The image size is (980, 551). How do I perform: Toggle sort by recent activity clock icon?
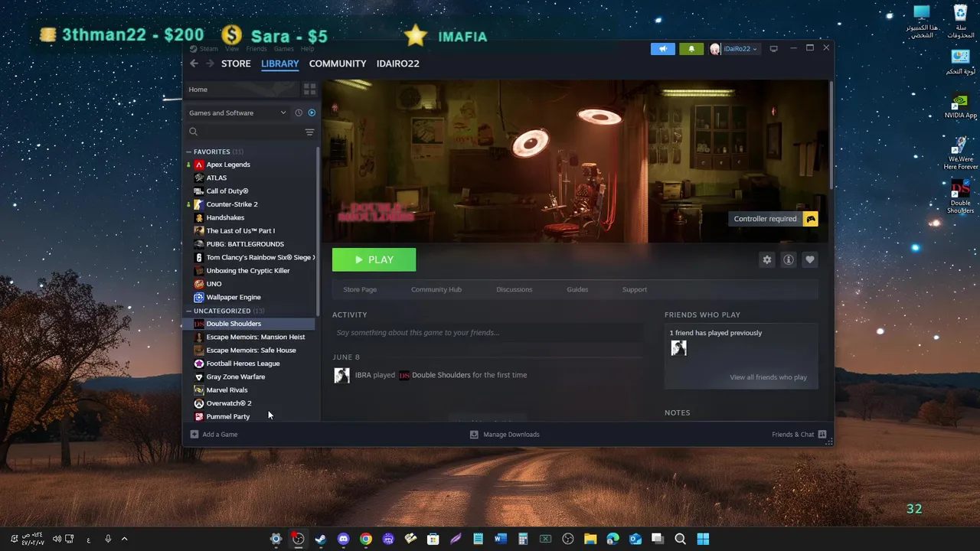click(299, 112)
